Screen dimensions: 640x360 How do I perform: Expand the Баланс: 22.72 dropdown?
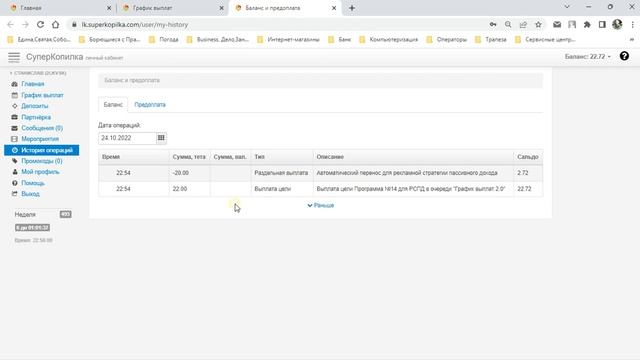coord(588,56)
